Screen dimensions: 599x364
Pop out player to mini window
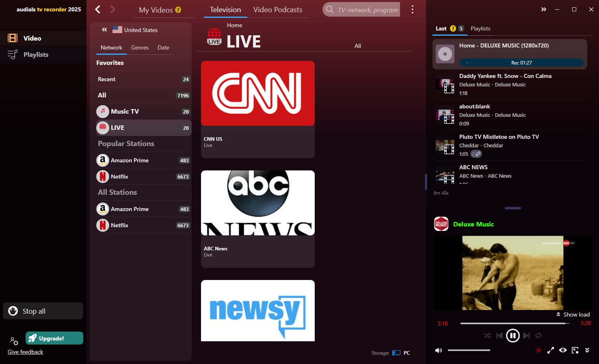point(575,350)
